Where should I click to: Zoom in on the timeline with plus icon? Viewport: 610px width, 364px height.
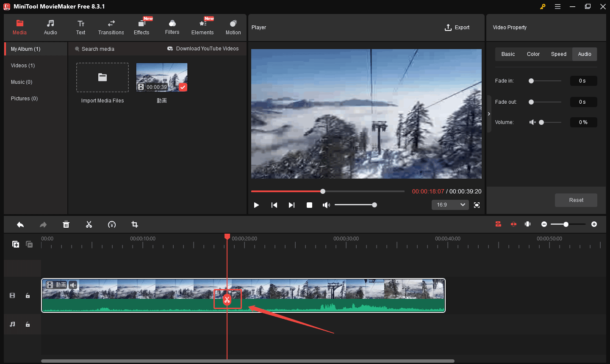click(594, 224)
